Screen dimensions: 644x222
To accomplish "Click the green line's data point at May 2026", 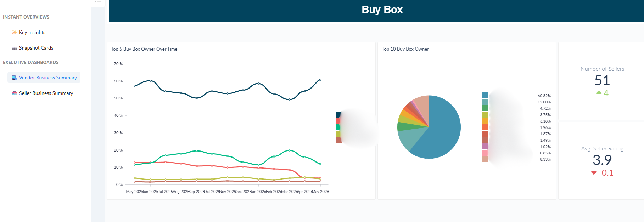I will 320,164.
